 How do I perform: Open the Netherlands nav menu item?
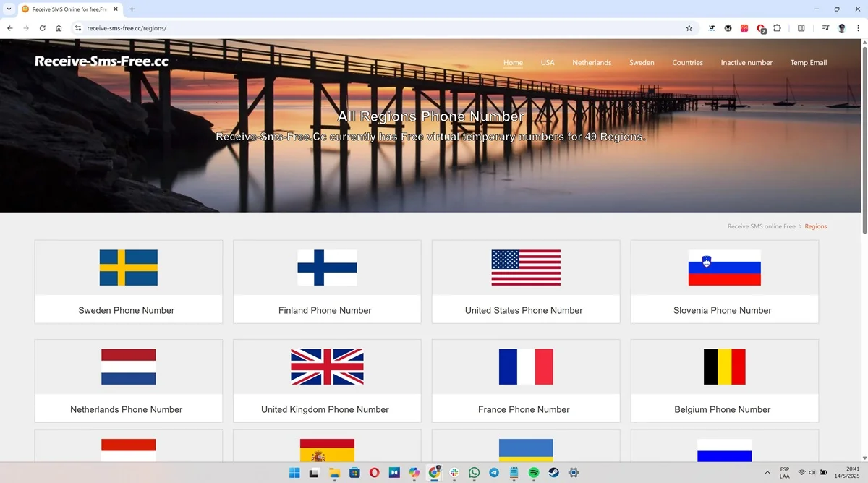tap(592, 63)
